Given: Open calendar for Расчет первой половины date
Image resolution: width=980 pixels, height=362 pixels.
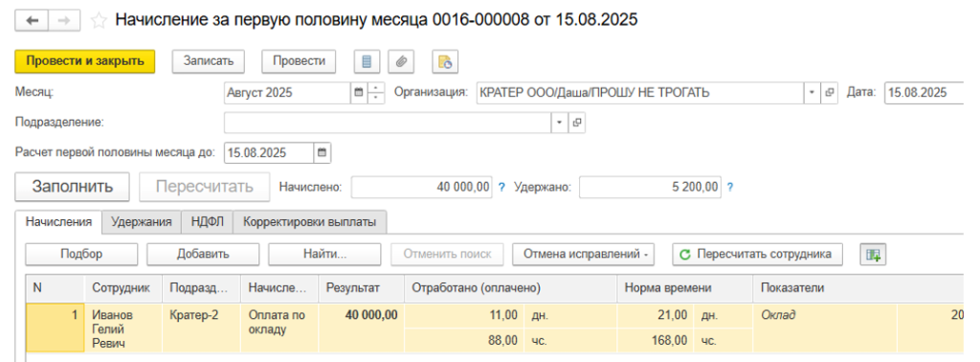Looking at the screenshot, I should (x=323, y=152).
